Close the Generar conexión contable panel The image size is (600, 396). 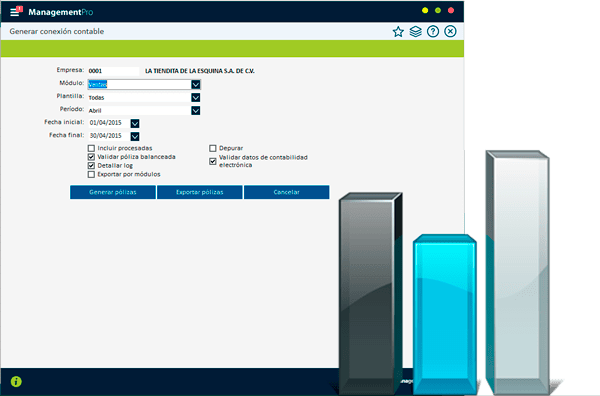[450, 31]
